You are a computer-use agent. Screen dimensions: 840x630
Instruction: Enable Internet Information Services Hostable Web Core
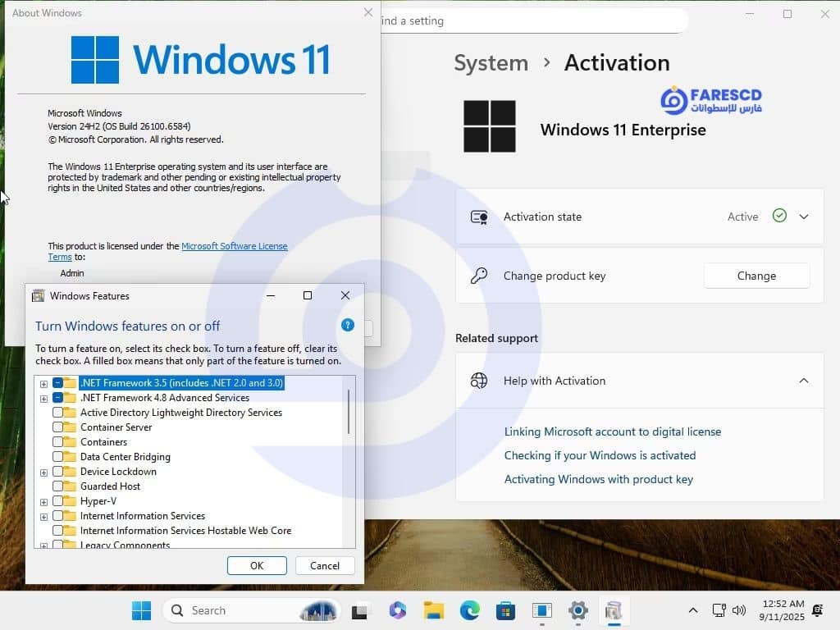(58, 531)
